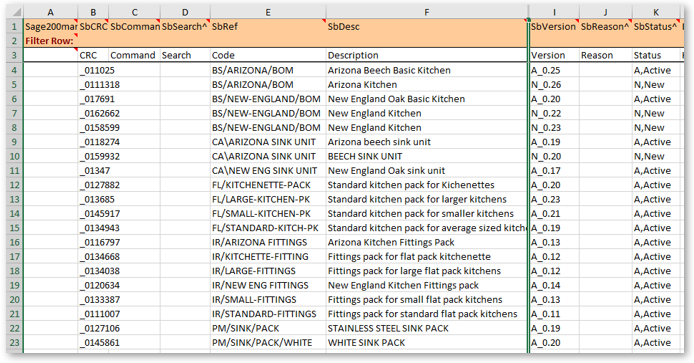The height and width of the screenshot is (363, 694).
Task: Click the SbDesc header cell
Action: tap(427, 27)
